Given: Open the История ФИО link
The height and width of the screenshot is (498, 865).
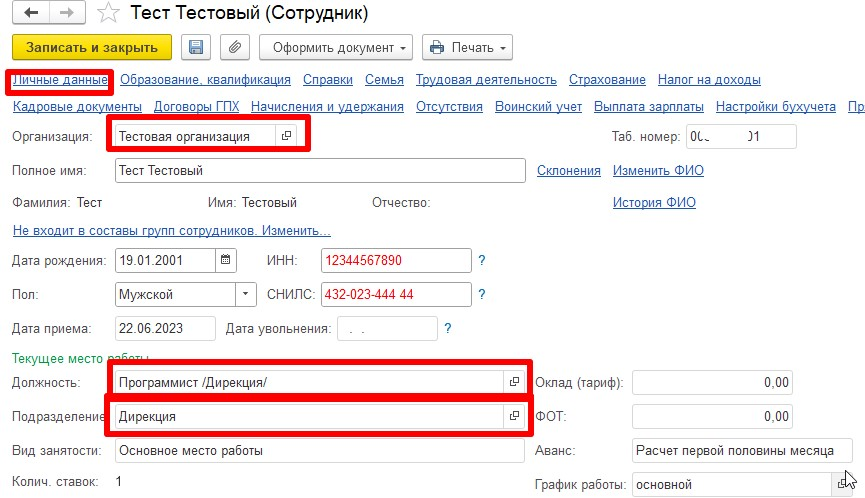Looking at the screenshot, I should pyautogui.click(x=654, y=203).
